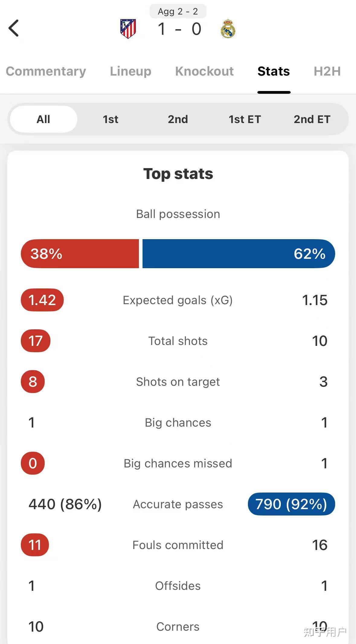Tap the 790 (92%) accurate passes badge
356x644 pixels.
291,504
